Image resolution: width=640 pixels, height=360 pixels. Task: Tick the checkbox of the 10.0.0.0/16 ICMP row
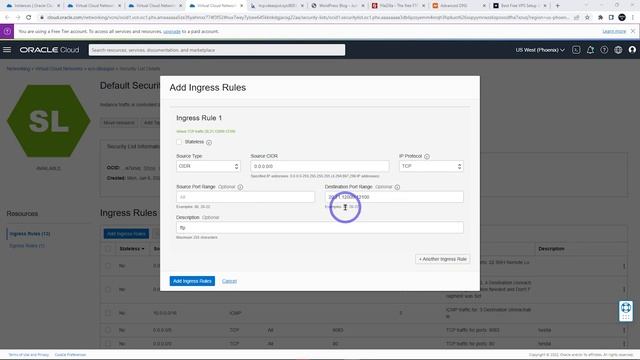(108, 313)
